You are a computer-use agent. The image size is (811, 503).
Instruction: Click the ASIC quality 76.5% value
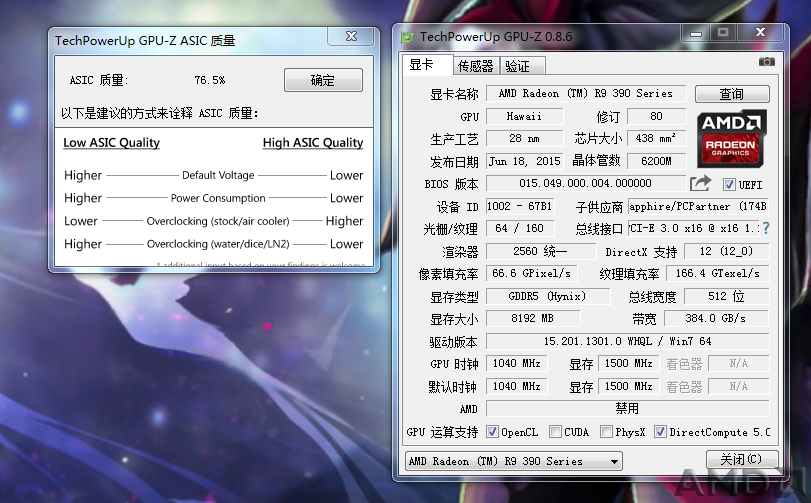click(x=209, y=80)
